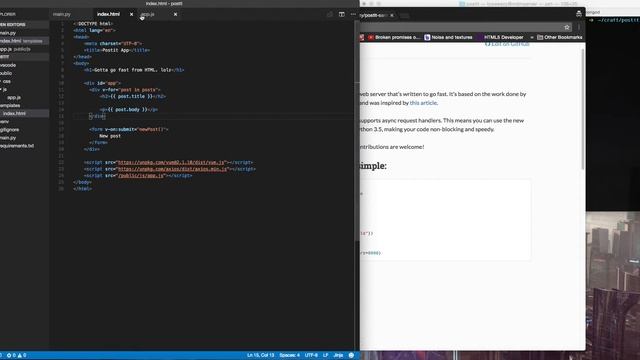Screen dimensions: 640x360
Task: Click the YouTube favicon on Broken promises bookmark
Action: pos(371,37)
